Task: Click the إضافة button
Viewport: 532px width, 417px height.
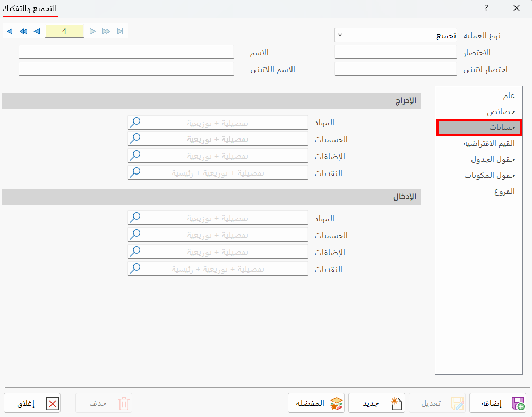Action: pos(497,403)
